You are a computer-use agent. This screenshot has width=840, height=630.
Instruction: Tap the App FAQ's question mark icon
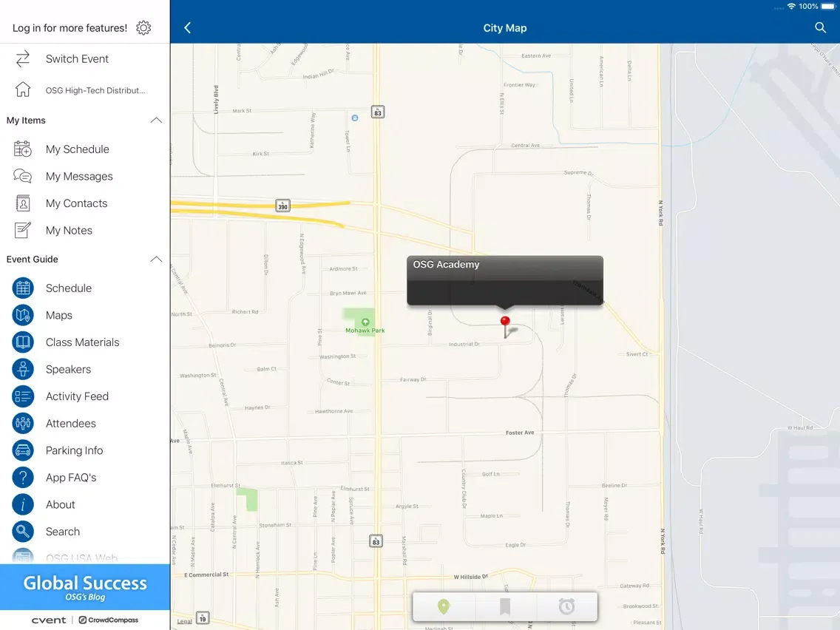[x=22, y=478]
